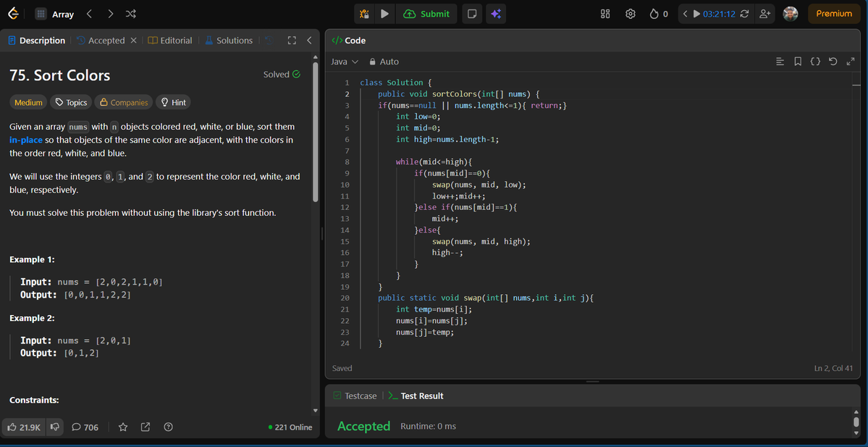The height and width of the screenshot is (447, 868).
Task: Switch to the Description tab
Action: click(x=36, y=41)
